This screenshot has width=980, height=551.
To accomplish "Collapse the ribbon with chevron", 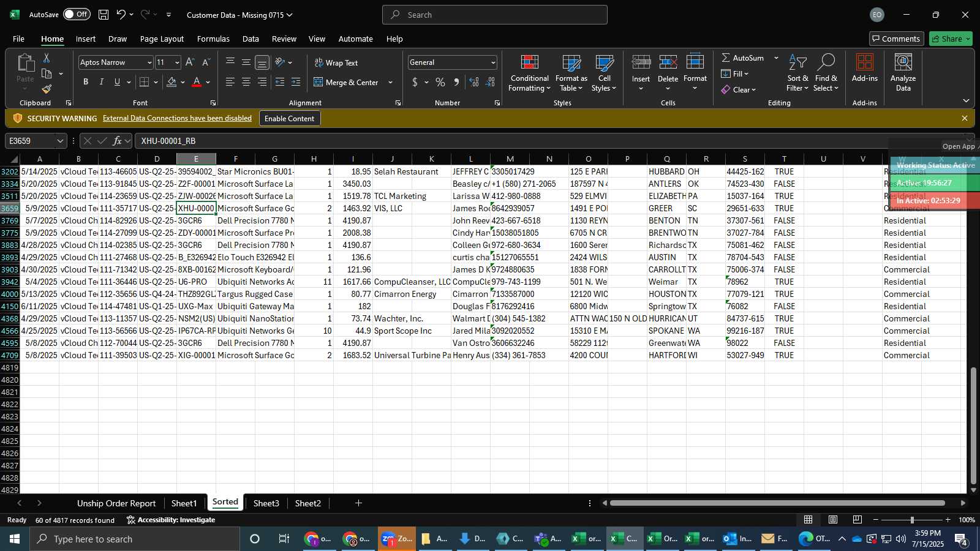I will (966, 100).
